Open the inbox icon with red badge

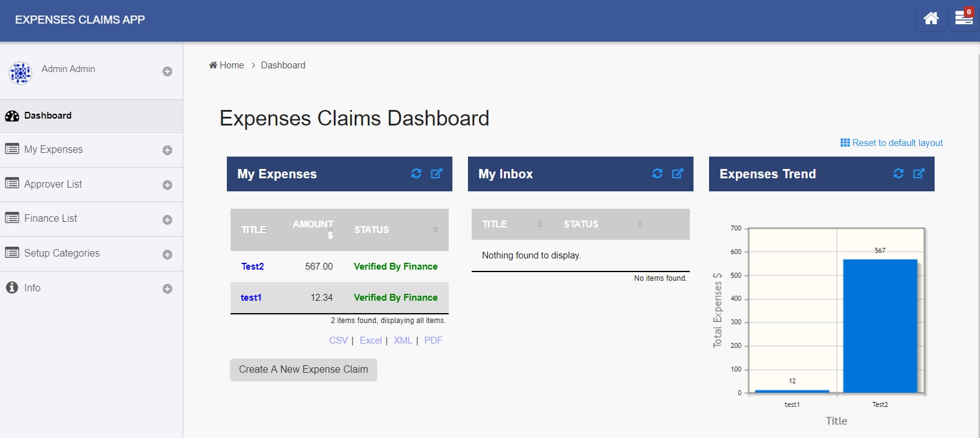tap(964, 17)
